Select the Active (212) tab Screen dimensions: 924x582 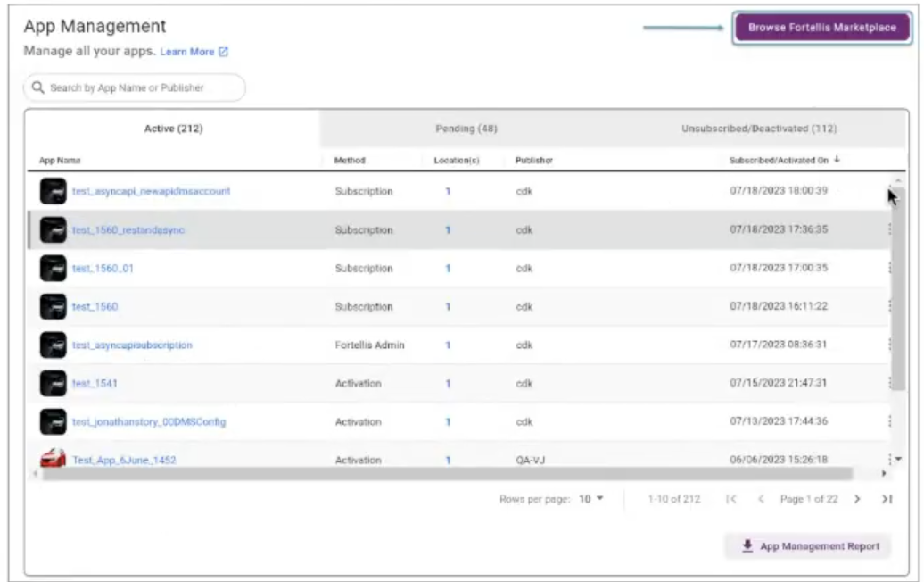[173, 129]
